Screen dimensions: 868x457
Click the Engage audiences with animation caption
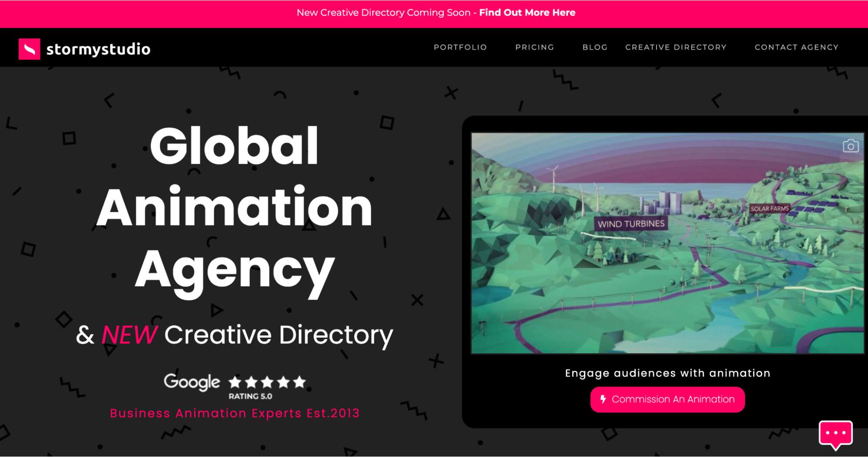coord(667,373)
